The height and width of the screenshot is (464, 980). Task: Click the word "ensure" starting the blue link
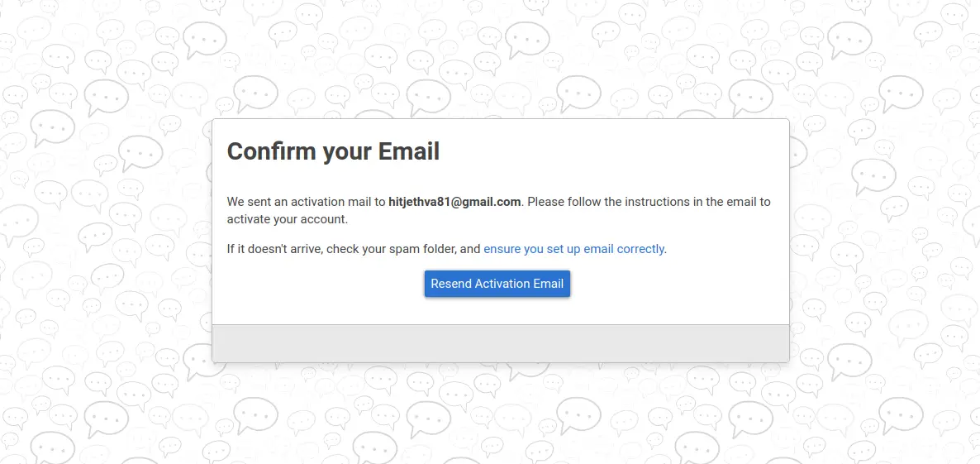tap(502, 249)
